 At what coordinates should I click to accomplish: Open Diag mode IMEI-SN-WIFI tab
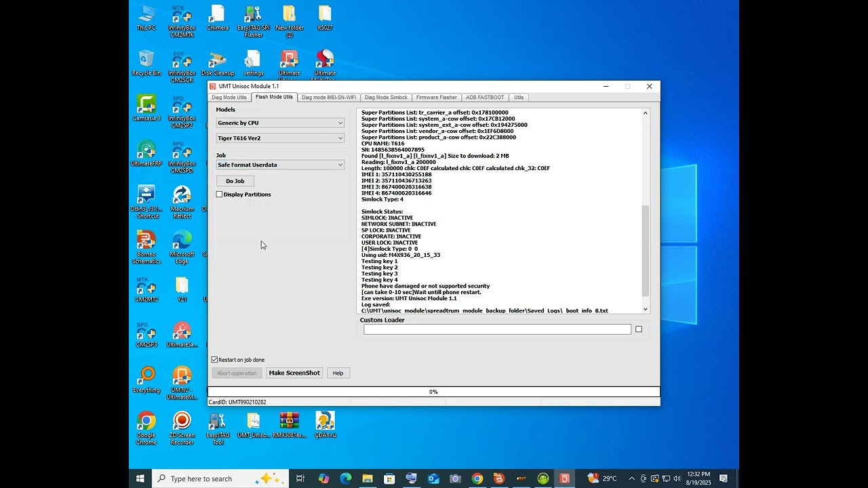coord(329,98)
